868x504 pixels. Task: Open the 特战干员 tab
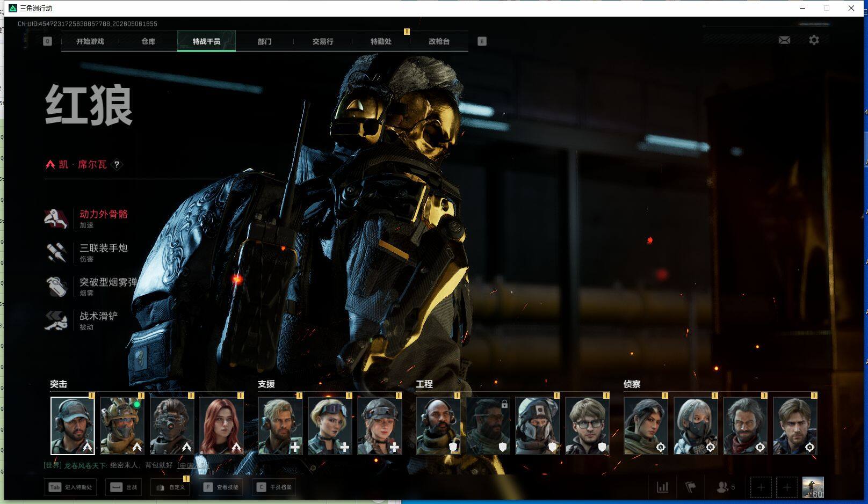206,41
